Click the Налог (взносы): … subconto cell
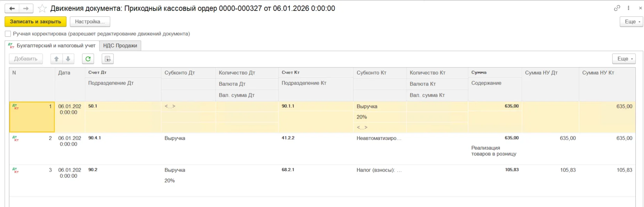This screenshot has width=644, height=207. pos(380,170)
